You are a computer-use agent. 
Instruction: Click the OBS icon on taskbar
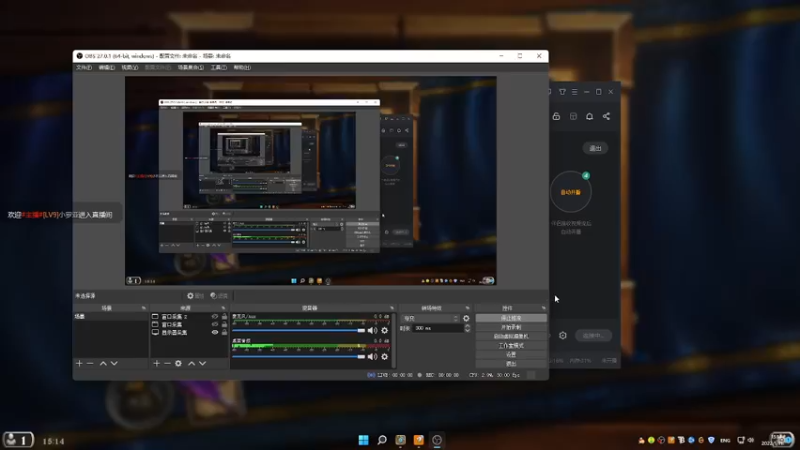click(437, 440)
